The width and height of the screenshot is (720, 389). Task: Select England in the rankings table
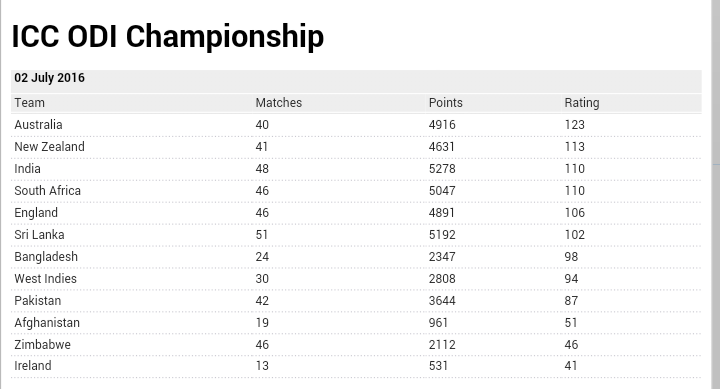pyautogui.click(x=36, y=213)
